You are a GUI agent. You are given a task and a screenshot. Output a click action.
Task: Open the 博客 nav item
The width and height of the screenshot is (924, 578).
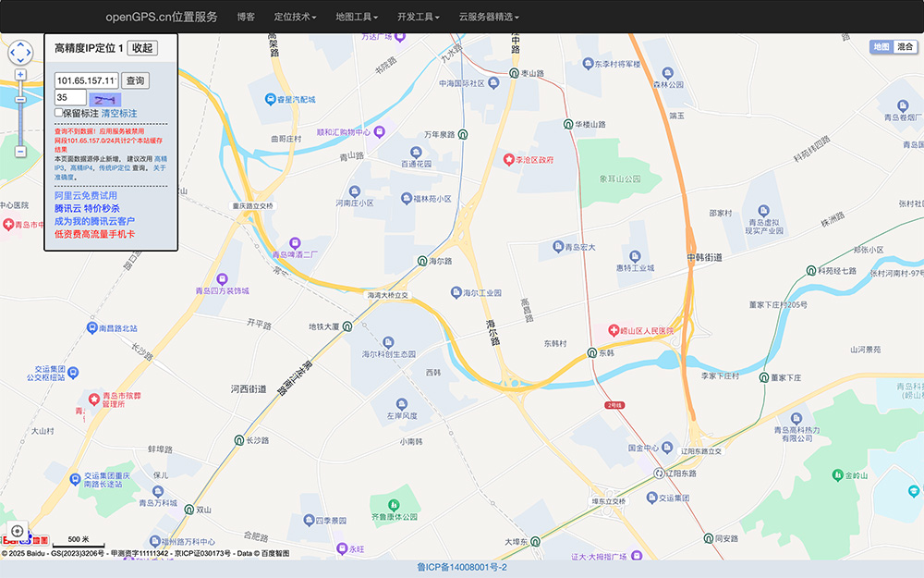pyautogui.click(x=246, y=17)
